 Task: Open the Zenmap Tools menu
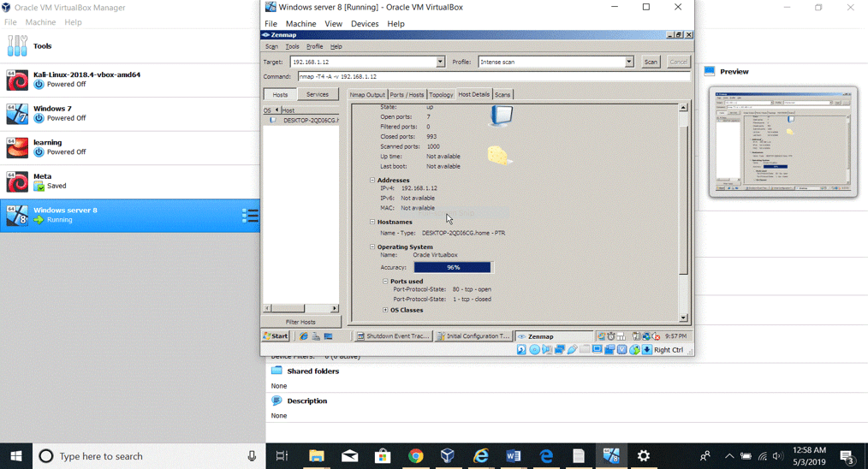point(292,46)
